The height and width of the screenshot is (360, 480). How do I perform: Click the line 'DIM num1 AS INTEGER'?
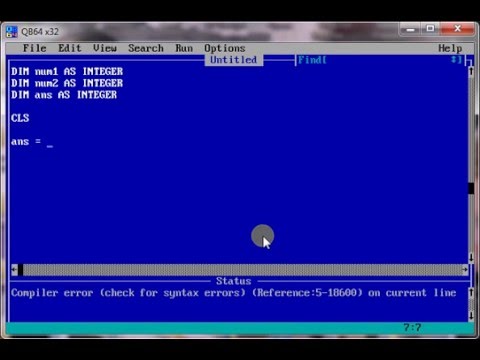[x=67, y=71]
